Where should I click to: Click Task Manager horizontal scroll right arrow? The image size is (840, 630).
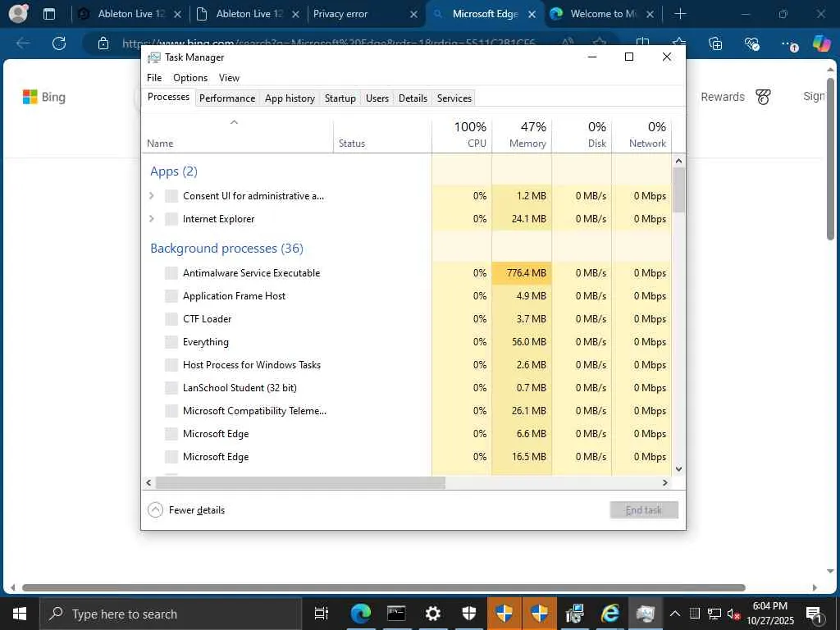[664, 482]
